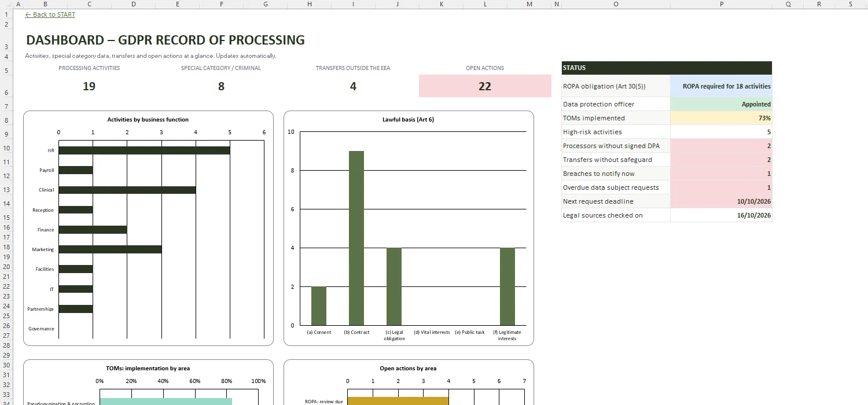868x405 pixels.
Task: Select the (b) Contract bar in the Lawful basis chart
Action: pyautogui.click(x=356, y=238)
